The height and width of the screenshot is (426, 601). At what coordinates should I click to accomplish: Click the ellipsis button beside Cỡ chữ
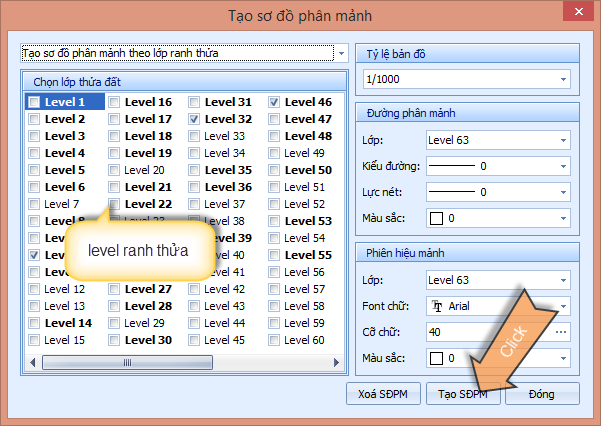point(561,331)
